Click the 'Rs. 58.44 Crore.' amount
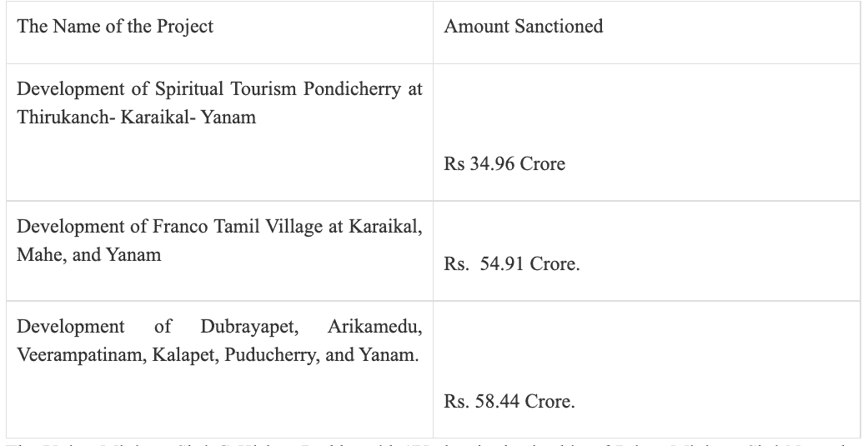The image size is (868, 446). tap(509, 401)
